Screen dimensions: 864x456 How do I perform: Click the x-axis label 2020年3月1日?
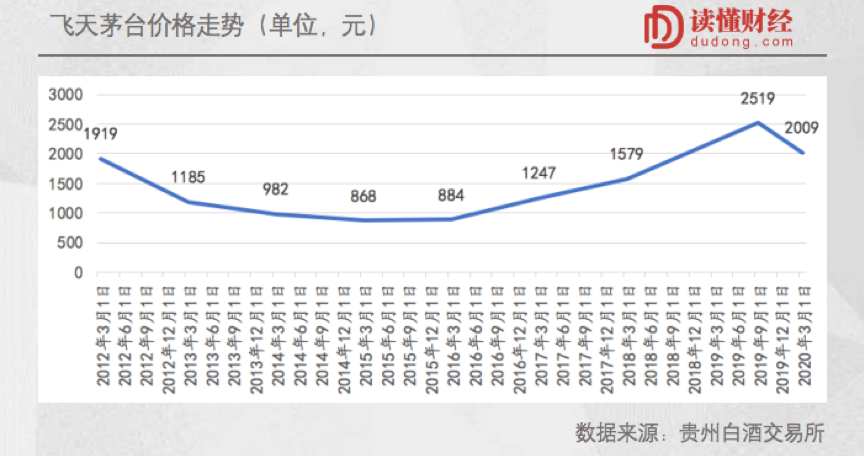805,335
